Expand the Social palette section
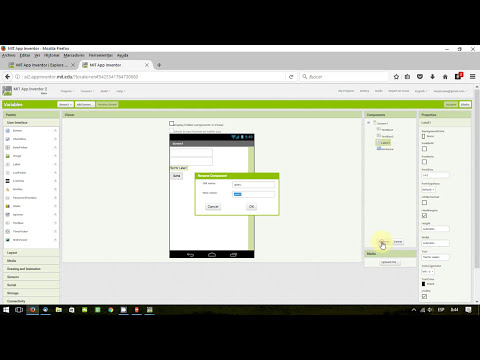 coord(31,285)
